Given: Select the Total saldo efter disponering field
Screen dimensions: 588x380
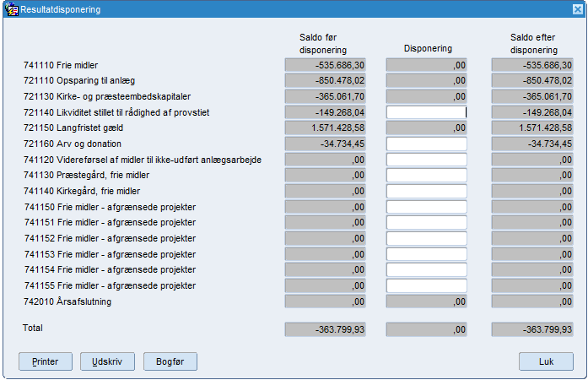Looking at the screenshot, I should click(x=532, y=329).
